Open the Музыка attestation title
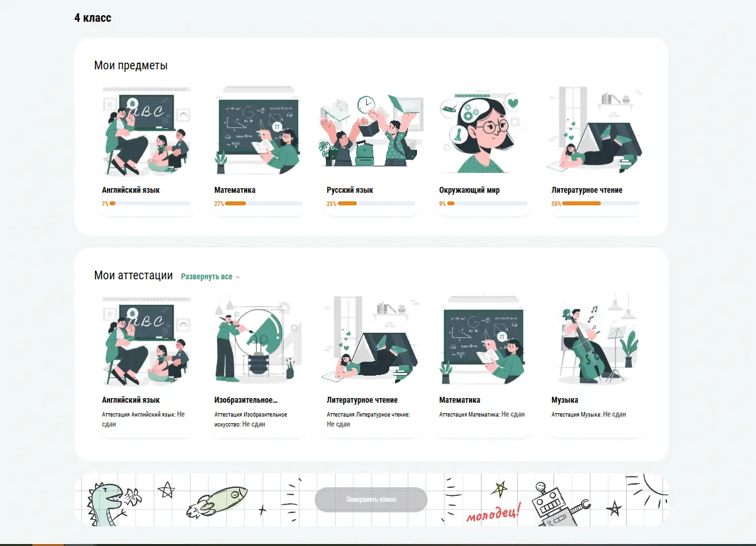The image size is (756, 546). 565,400
